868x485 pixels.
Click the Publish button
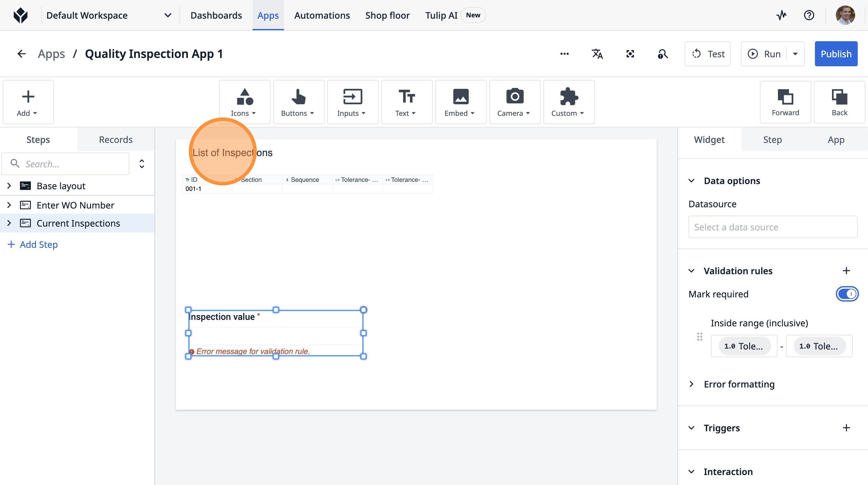point(836,54)
